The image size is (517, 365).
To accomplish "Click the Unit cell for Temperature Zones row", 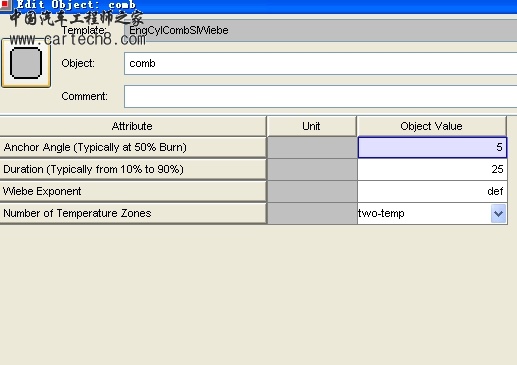I will (x=312, y=213).
